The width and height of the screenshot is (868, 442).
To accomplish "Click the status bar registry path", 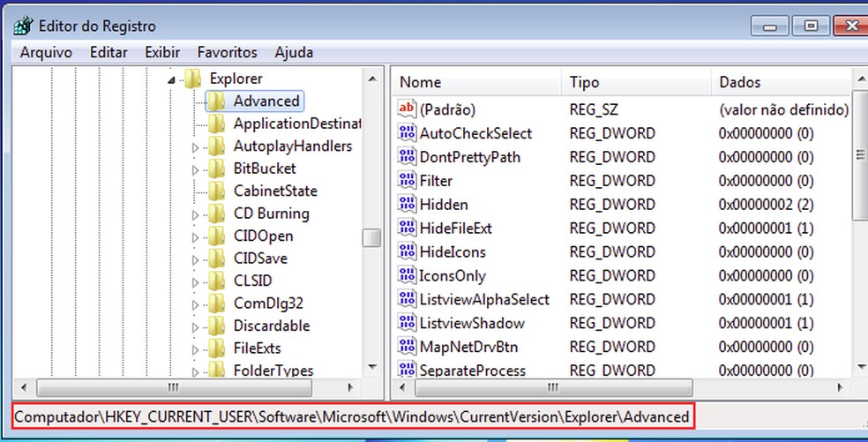I will coord(352,416).
